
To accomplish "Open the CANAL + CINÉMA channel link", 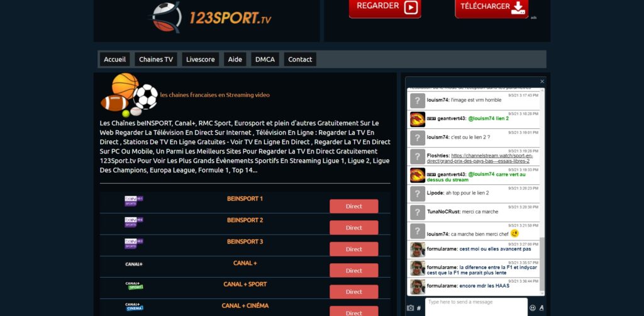I will (x=245, y=306).
